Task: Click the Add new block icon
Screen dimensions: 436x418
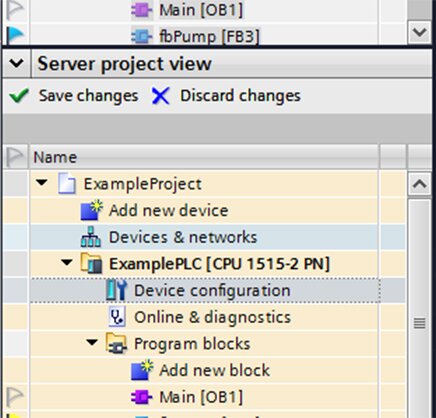Action: tap(142, 370)
